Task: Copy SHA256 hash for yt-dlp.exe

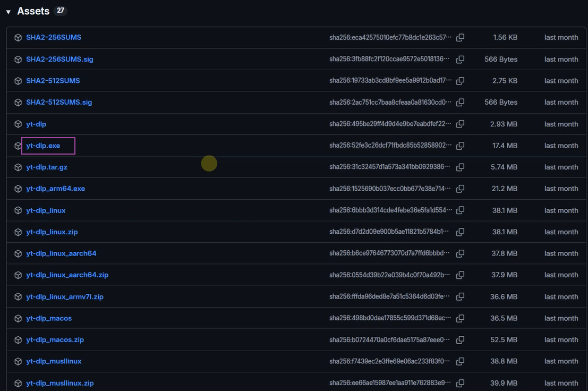Action: (460, 146)
